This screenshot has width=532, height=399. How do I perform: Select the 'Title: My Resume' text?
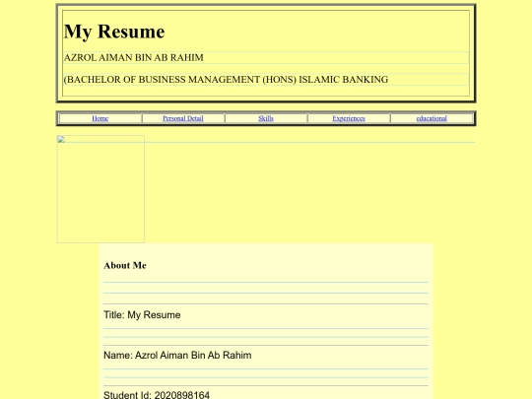[142, 315]
